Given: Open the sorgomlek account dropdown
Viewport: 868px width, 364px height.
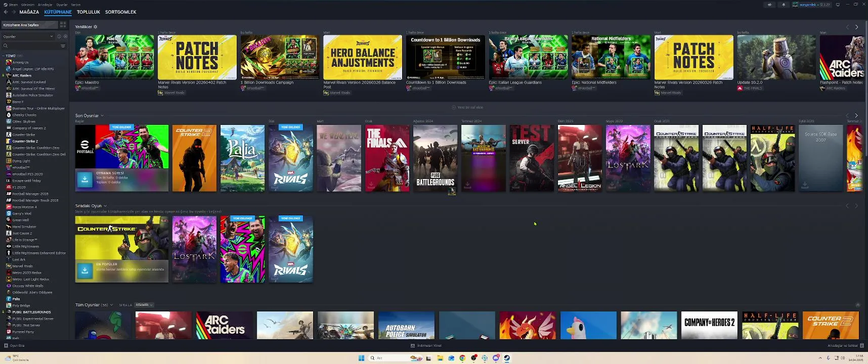Looking at the screenshot, I should (812, 5).
